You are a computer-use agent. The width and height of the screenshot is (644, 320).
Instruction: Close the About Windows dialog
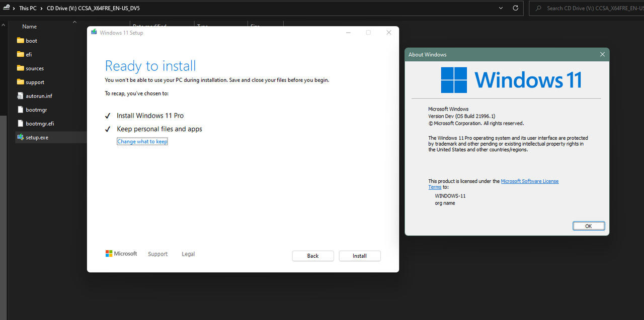602,54
